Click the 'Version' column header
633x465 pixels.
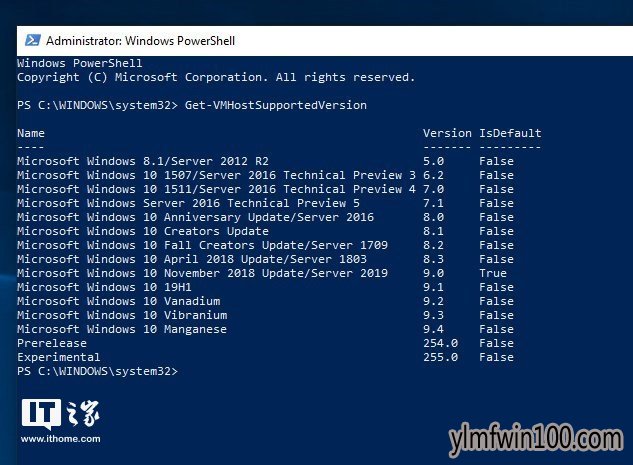[x=447, y=133]
